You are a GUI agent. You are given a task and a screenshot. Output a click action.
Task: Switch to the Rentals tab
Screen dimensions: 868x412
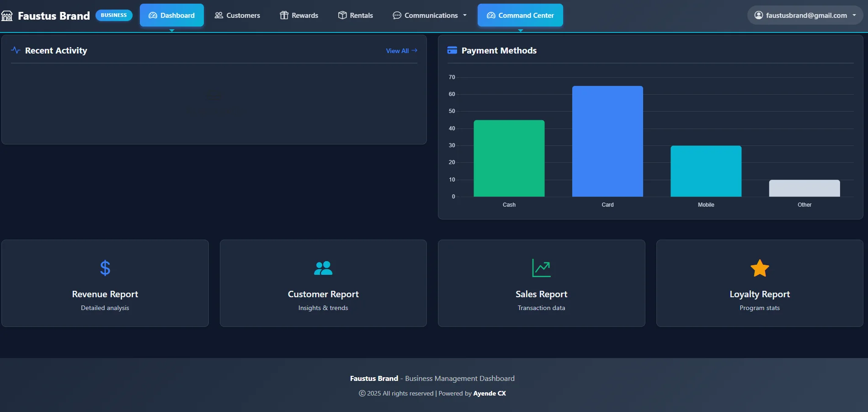pos(355,15)
